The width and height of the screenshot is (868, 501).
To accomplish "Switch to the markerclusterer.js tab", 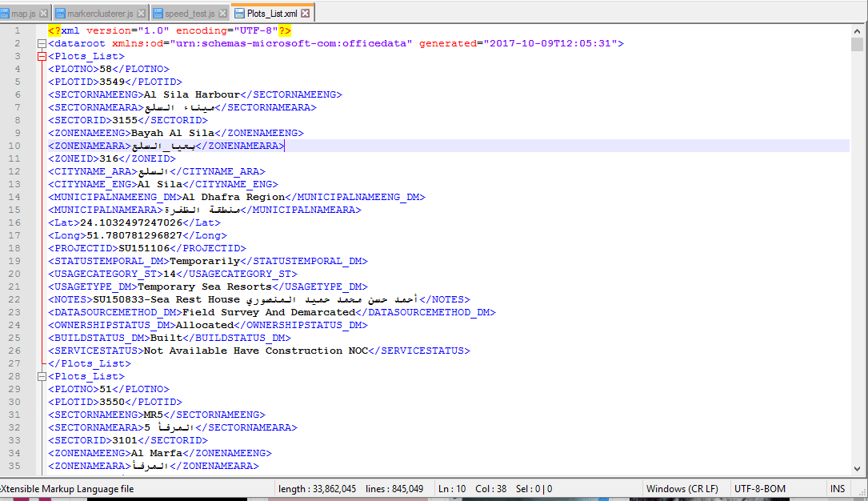I will [100, 14].
